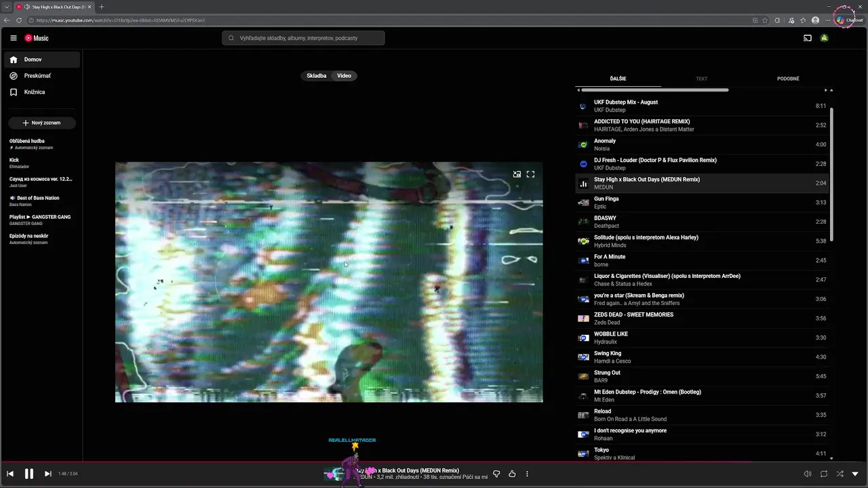Play Solitude by Hybrid Minds
868x488 pixels.
click(703, 241)
